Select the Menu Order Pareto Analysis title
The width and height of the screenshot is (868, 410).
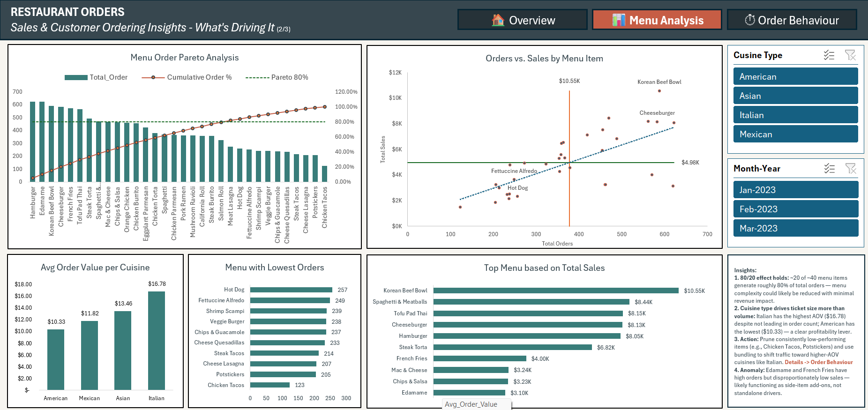[185, 57]
